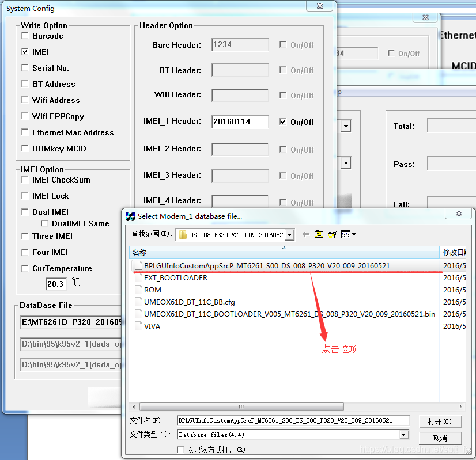Enable DRMkey MCID checkbox
The width and height of the screenshot is (476, 460).
[x=25, y=149]
